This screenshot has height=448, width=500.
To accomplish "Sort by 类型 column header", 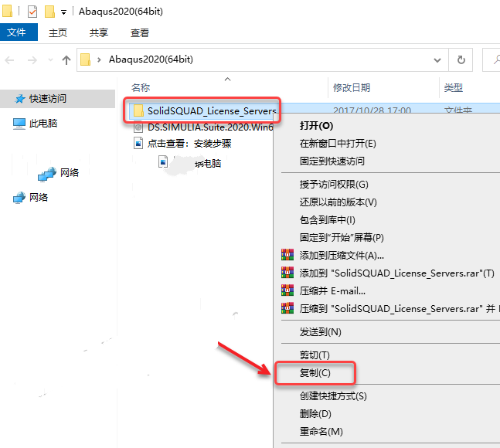I will (454, 87).
